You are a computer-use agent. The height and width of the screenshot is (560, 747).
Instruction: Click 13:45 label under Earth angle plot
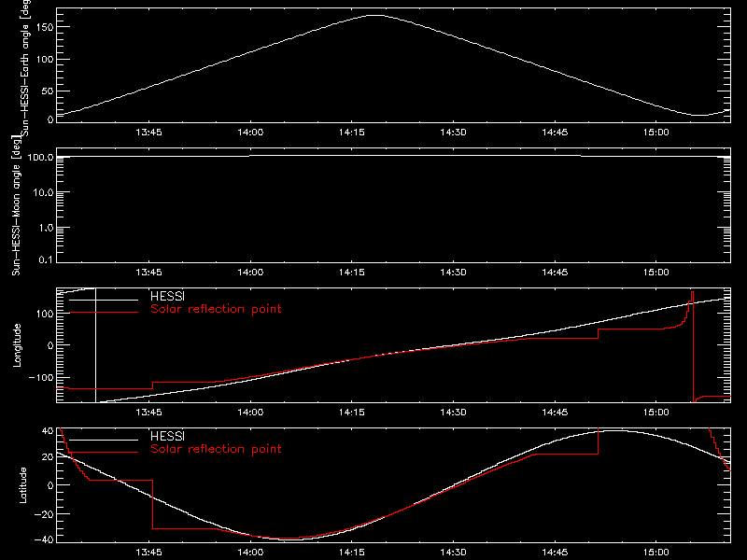coord(148,133)
